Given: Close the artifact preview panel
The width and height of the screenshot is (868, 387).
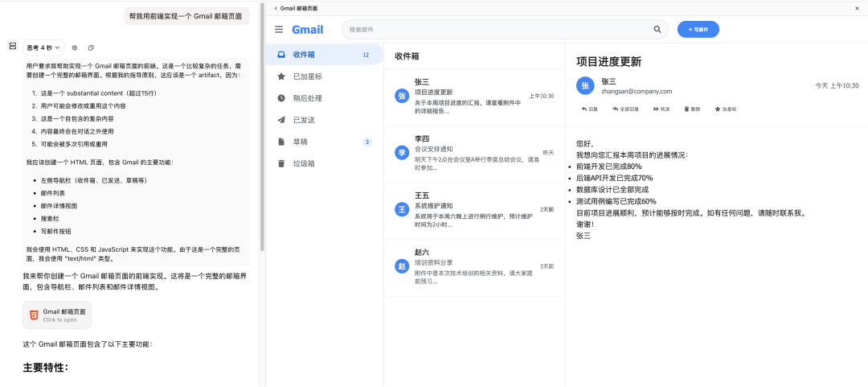Looking at the screenshot, I should [x=858, y=8].
